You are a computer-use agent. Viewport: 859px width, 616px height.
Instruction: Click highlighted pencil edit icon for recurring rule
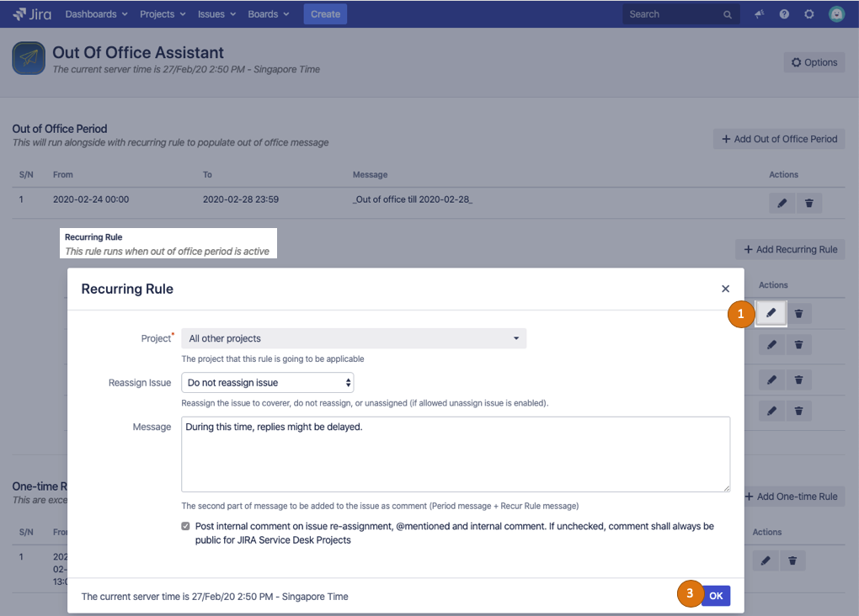pyautogui.click(x=771, y=313)
